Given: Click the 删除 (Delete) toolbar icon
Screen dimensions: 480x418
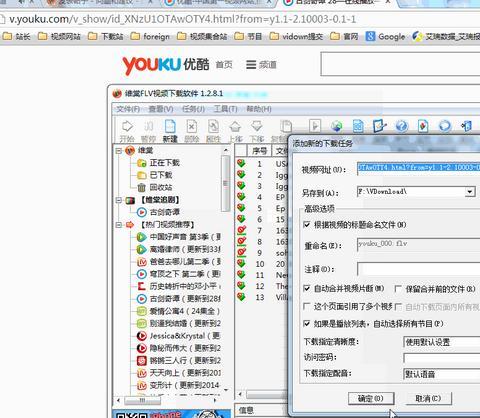Looking at the screenshot, I should click(192, 131).
